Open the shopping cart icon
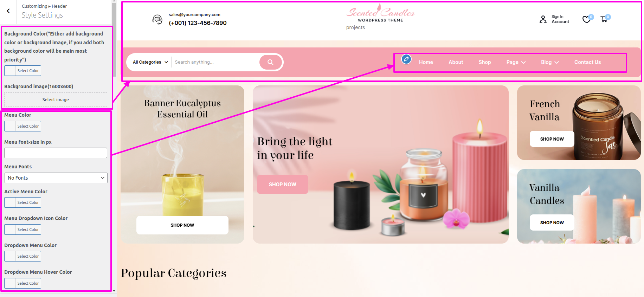644x297 pixels. (x=604, y=19)
